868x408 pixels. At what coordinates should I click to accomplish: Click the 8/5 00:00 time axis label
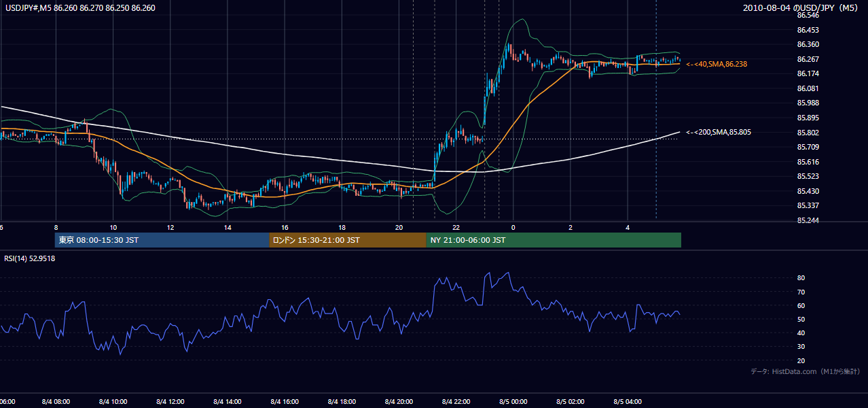513,402
